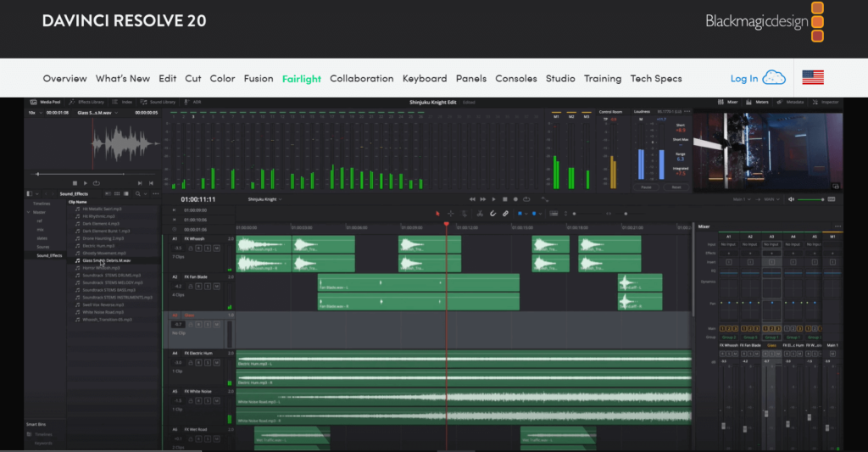Open the Effects Library panel
Image resolution: width=868 pixels, height=452 pixels.
point(86,102)
